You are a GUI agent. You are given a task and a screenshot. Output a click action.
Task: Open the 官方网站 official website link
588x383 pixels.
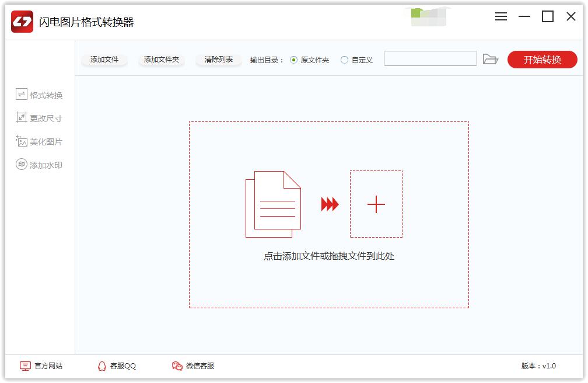coord(48,365)
